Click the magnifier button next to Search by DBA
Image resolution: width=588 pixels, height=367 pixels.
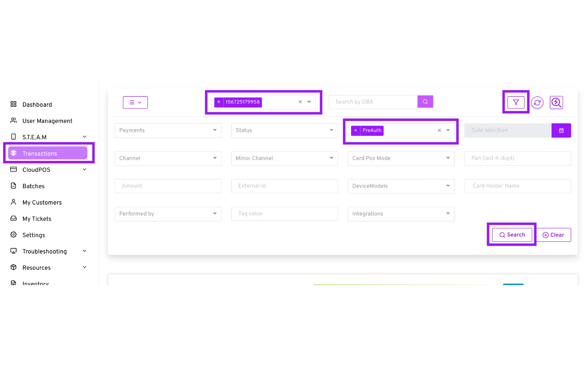[x=425, y=102]
